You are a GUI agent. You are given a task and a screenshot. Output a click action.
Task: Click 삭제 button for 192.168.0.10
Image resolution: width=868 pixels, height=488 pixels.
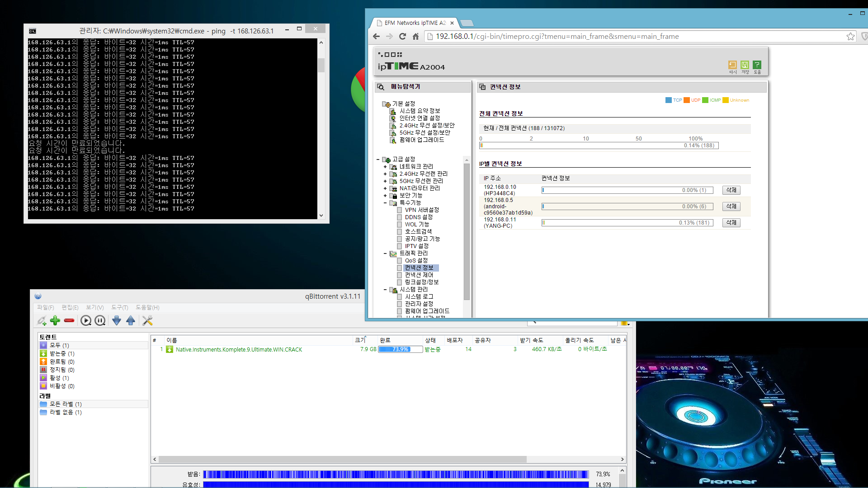click(731, 190)
